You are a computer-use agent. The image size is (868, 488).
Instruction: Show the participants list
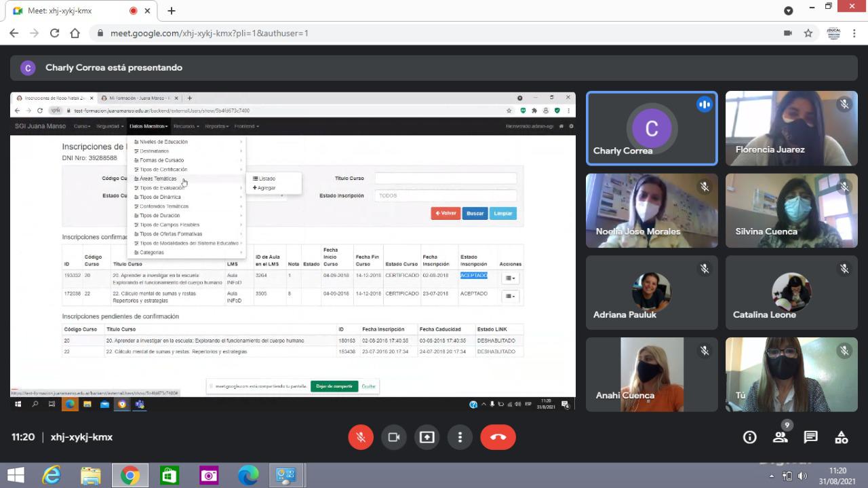coord(781,437)
